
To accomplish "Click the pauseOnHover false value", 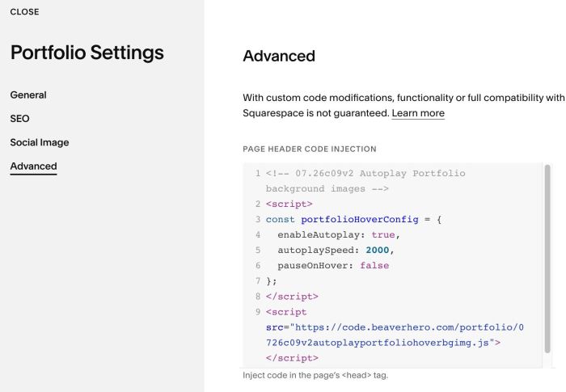I will 374,265.
